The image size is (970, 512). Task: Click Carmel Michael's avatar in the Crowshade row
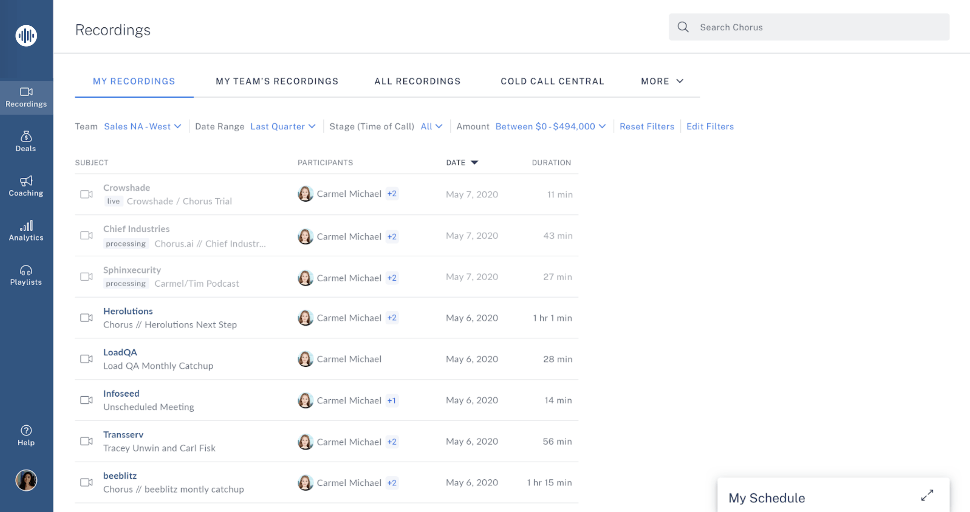tap(305, 194)
